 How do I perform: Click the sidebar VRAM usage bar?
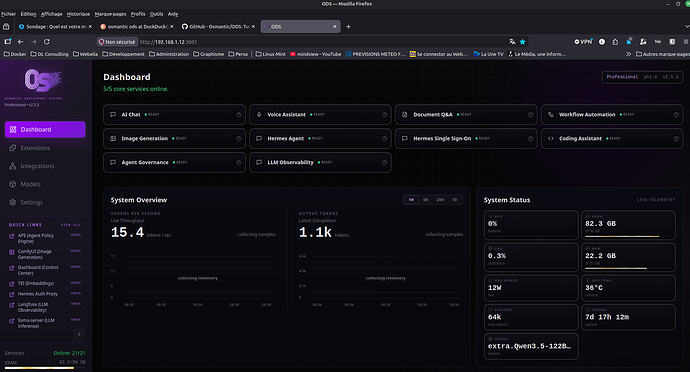pos(45,368)
